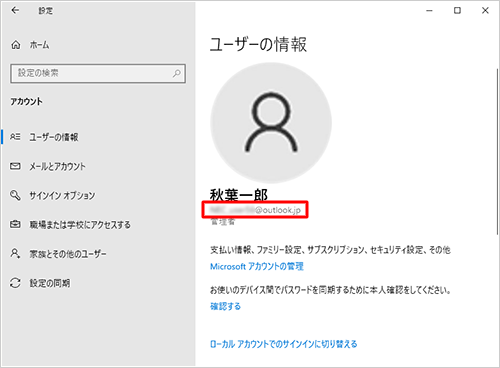Click the envelope icon for メールとアカウント
The width and height of the screenshot is (500, 368).
15,166
